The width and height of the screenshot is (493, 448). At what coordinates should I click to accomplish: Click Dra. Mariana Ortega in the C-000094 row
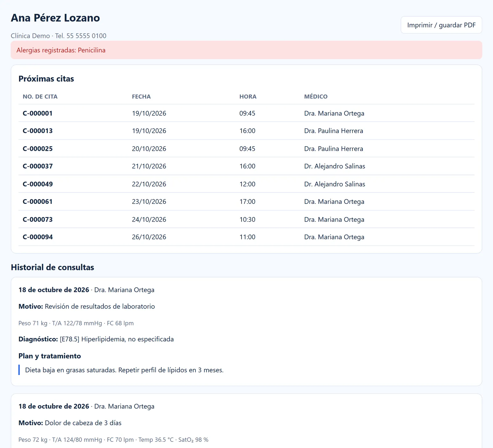334,237
